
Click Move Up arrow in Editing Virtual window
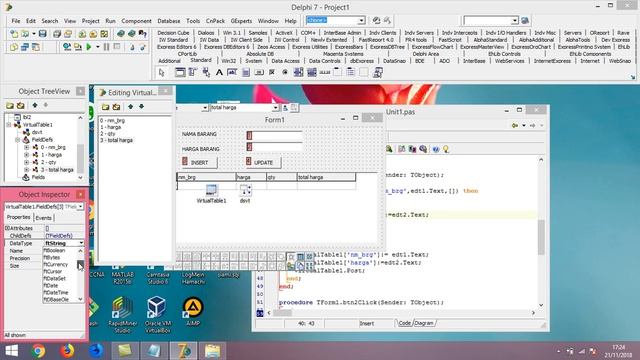click(130, 107)
